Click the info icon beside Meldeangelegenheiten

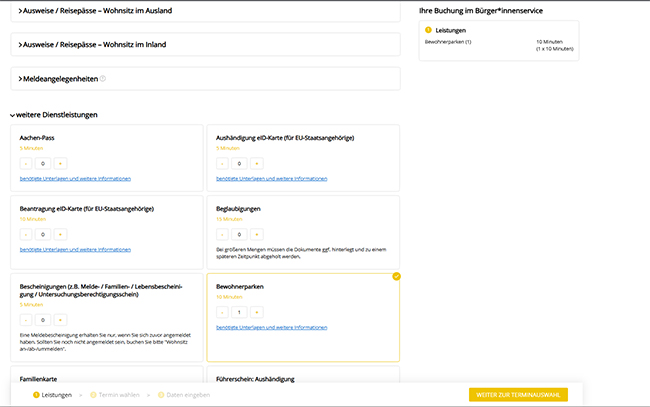(103, 78)
